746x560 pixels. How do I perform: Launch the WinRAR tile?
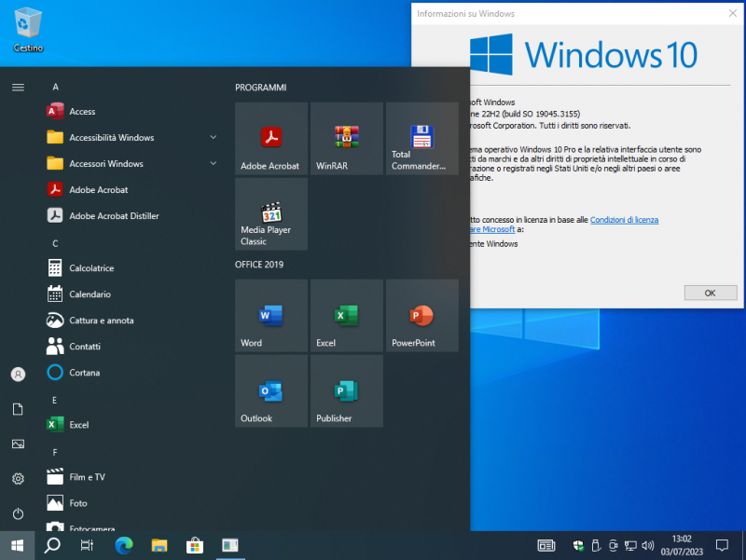pyautogui.click(x=347, y=138)
